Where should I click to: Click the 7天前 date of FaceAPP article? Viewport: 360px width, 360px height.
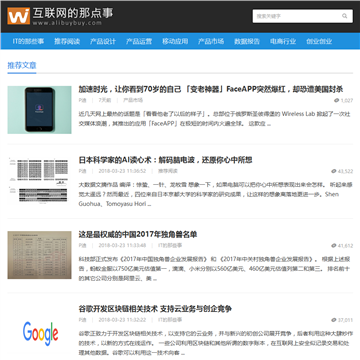point(105,100)
